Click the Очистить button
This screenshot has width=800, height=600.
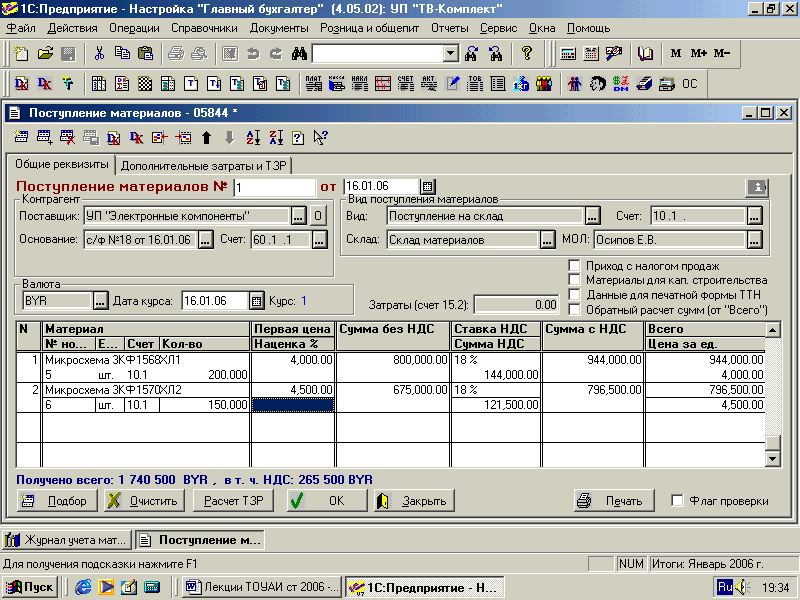(144, 501)
